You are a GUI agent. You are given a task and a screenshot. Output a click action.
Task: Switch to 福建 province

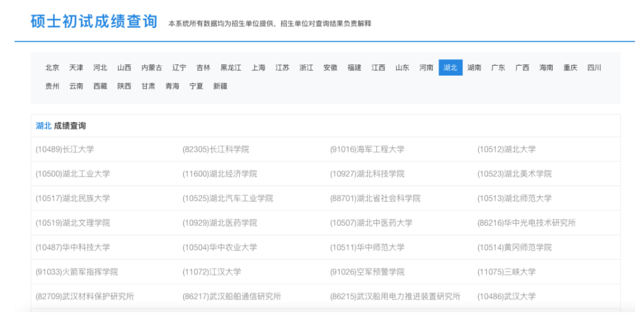tap(354, 68)
